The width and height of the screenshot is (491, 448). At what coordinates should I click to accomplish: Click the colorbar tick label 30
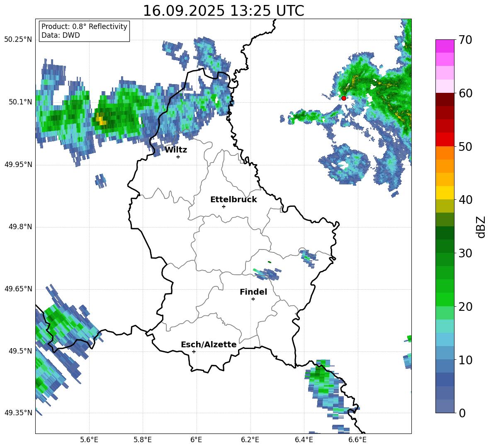(465, 253)
